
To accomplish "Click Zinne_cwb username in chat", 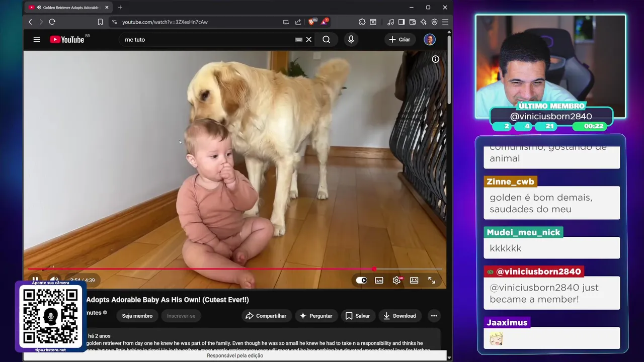I will [x=510, y=182].
